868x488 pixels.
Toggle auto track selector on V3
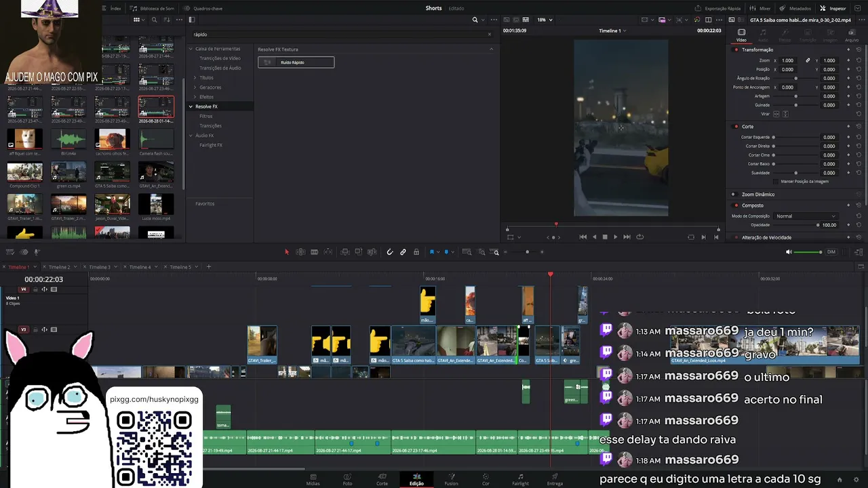pyautogui.click(x=45, y=329)
